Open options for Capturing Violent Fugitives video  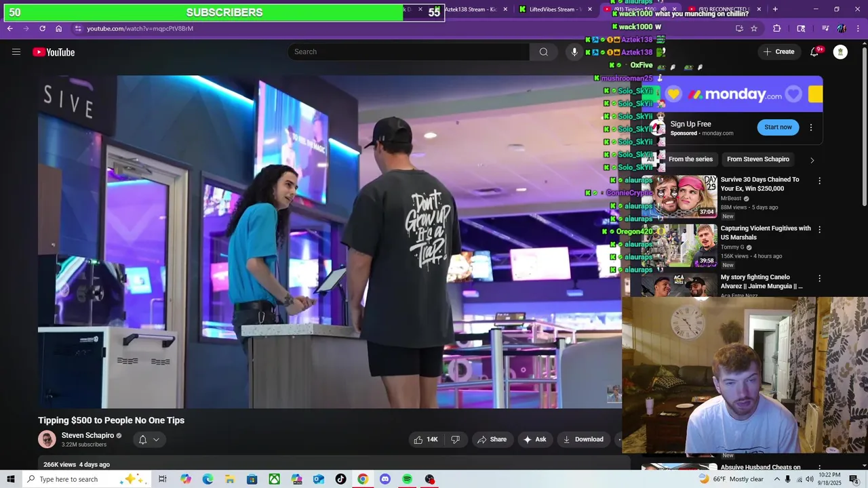pyautogui.click(x=819, y=230)
